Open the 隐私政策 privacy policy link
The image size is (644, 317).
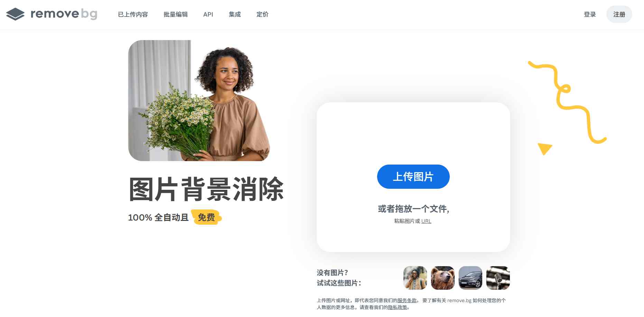pos(398,307)
